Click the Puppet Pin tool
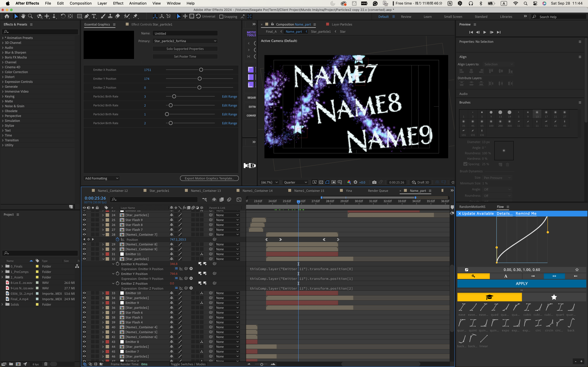The image size is (588, 367). click(x=136, y=16)
